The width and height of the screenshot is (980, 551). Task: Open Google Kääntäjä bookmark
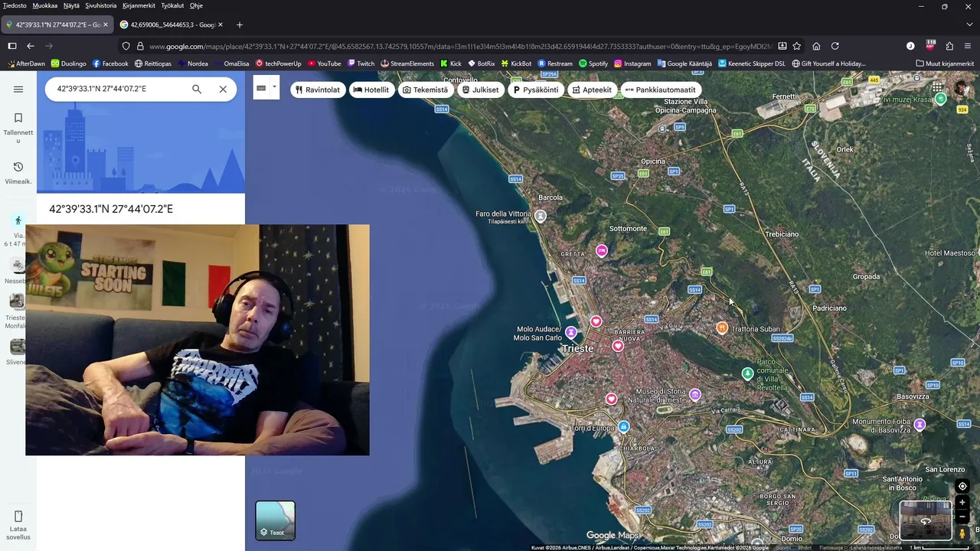point(684,64)
